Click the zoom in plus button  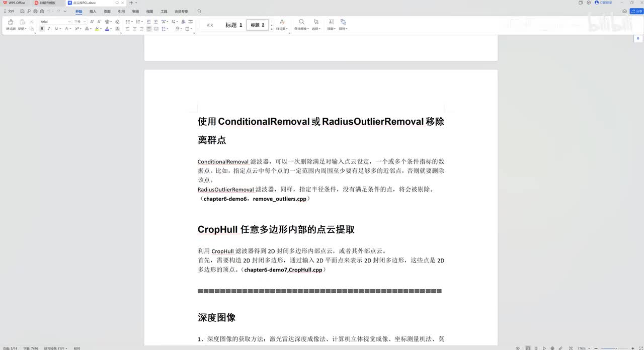pos(633,348)
